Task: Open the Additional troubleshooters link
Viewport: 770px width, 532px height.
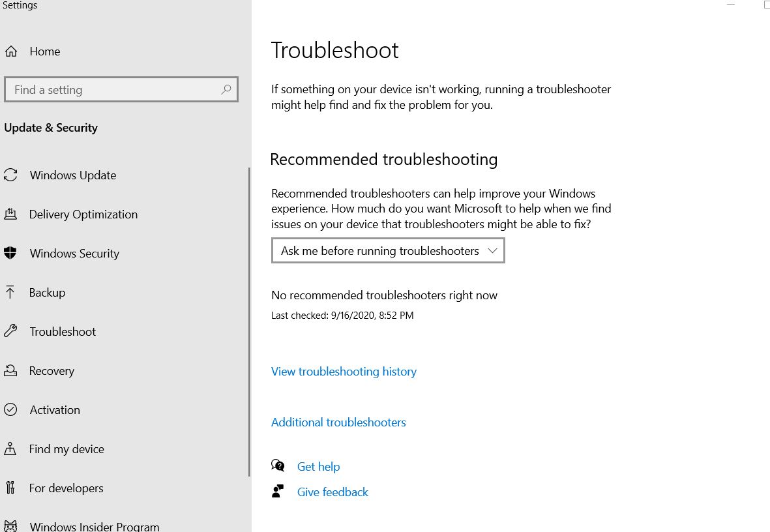Action: pos(338,422)
